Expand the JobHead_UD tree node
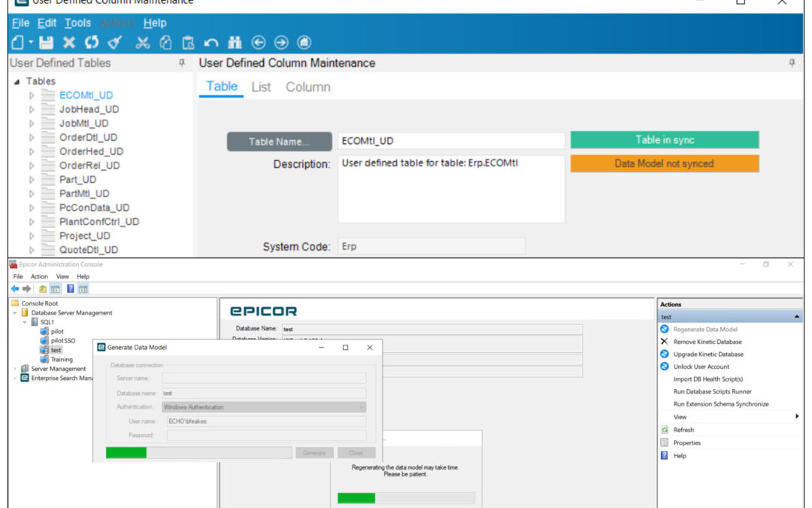 click(x=32, y=109)
